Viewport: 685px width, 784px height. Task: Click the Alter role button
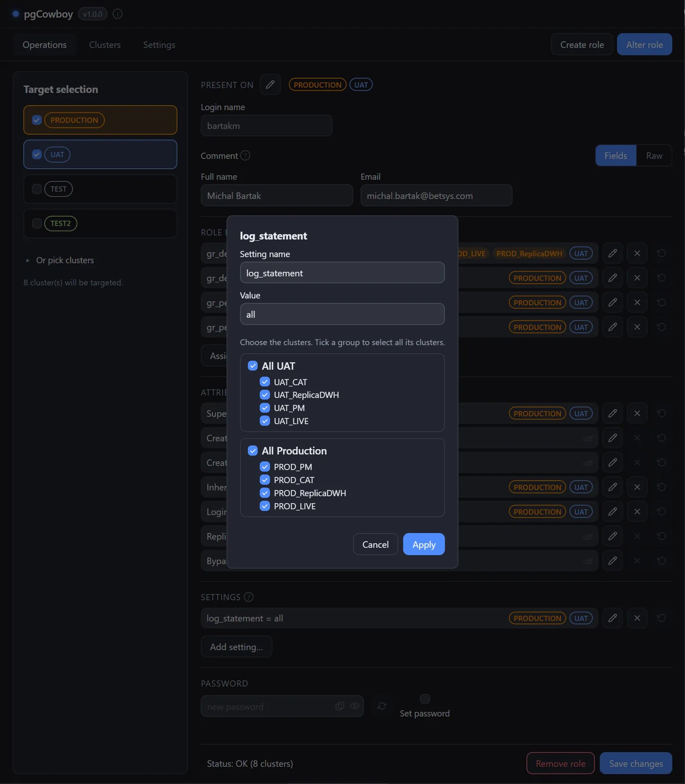pyautogui.click(x=644, y=45)
